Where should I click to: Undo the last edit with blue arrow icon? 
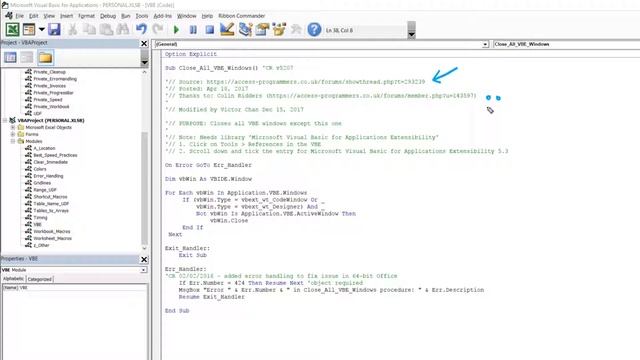pyautogui.click(x=141, y=29)
